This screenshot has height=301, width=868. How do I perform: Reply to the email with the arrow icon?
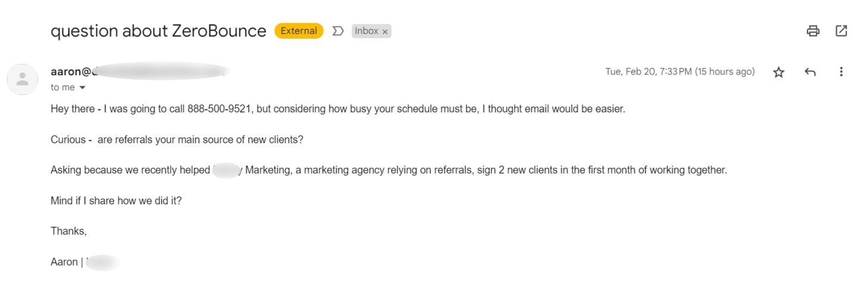click(810, 72)
